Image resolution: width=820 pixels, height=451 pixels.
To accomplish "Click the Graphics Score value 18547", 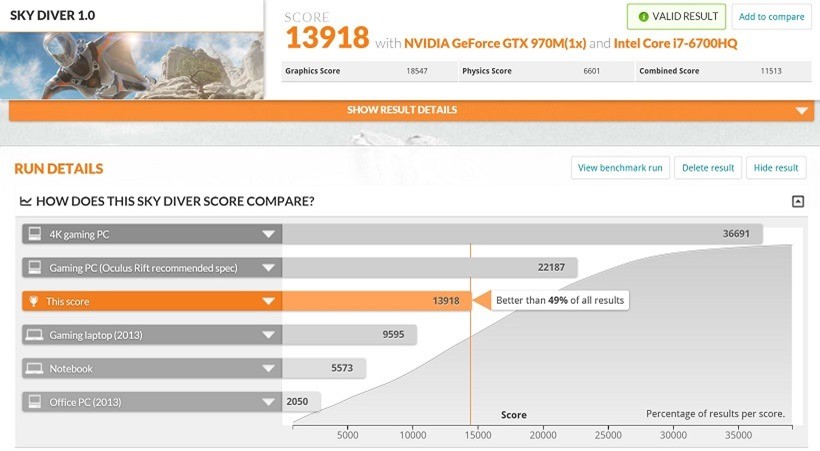I will [417, 71].
